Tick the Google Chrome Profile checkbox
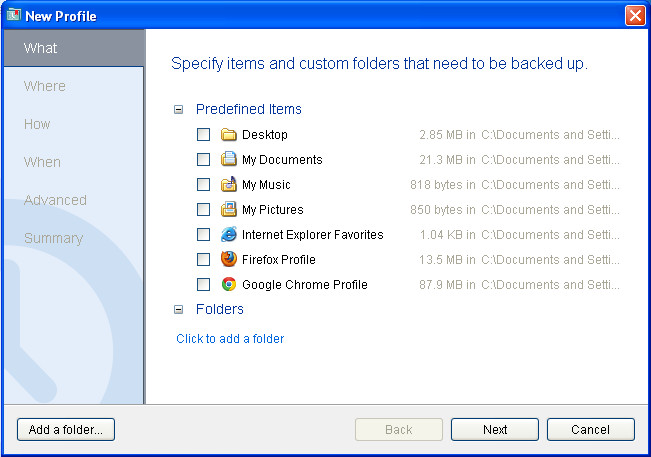Screen dimensions: 651x457 pyautogui.click(x=203, y=285)
